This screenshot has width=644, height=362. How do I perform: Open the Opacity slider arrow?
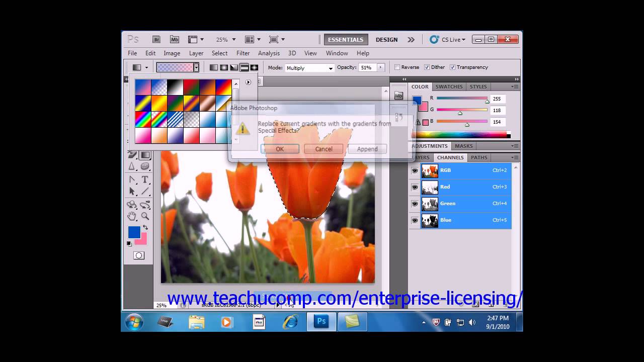380,67
